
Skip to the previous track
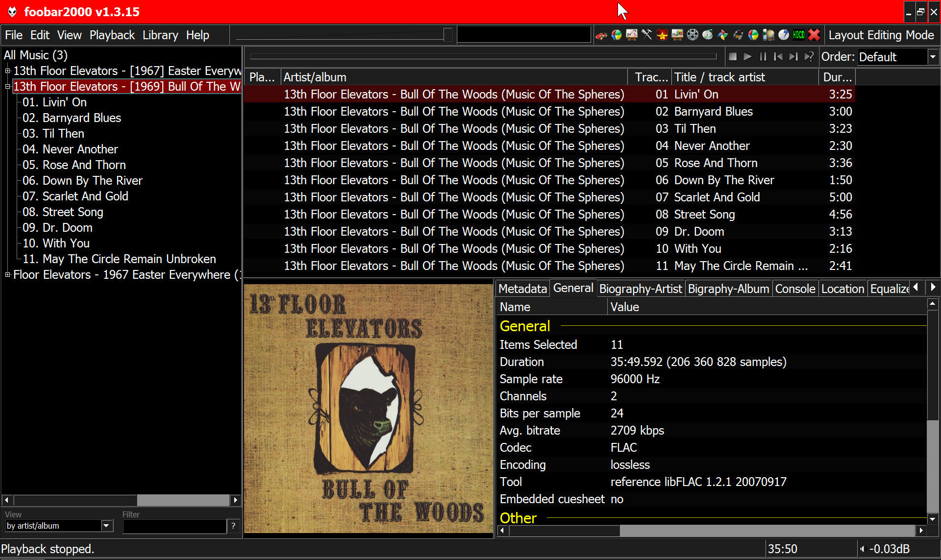[778, 57]
